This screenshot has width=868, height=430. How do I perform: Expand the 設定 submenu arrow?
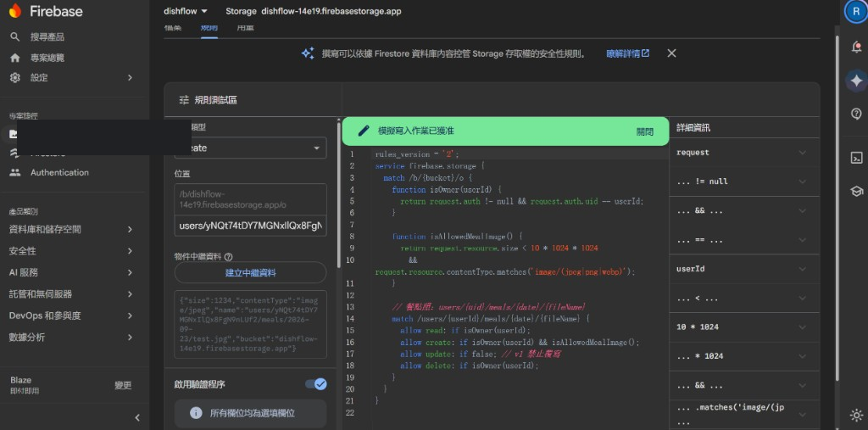(x=130, y=77)
